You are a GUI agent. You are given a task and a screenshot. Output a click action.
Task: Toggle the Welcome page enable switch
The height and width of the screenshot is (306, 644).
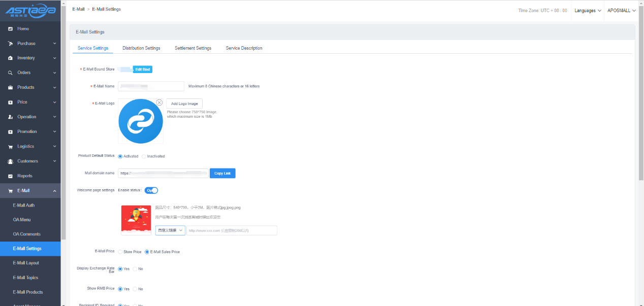(x=151, y=190)
